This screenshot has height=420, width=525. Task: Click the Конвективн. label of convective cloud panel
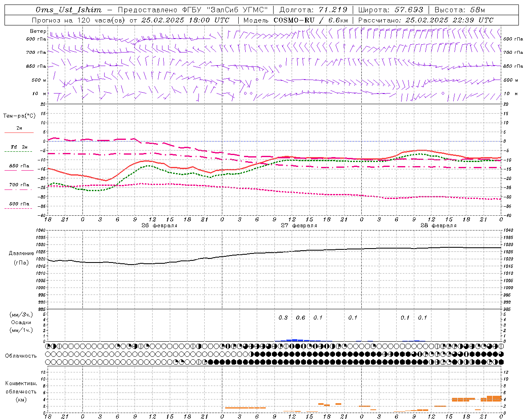point(21,383)
